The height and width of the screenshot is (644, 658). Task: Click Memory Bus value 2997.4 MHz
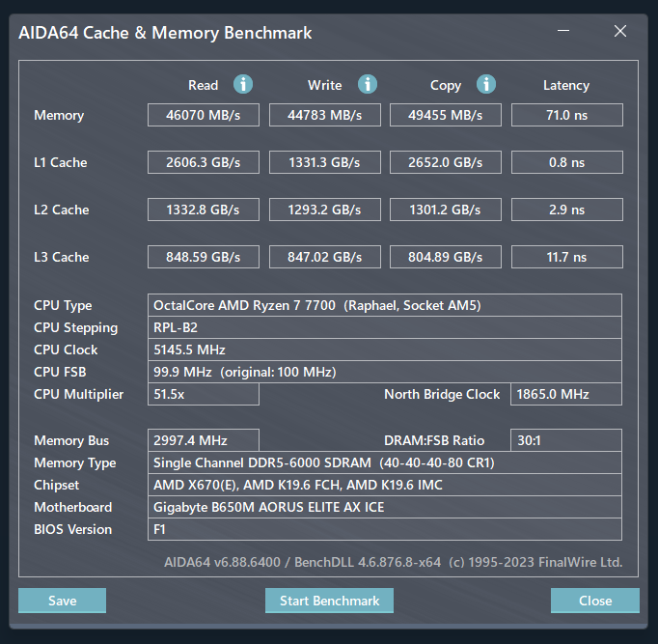[204, 440]
